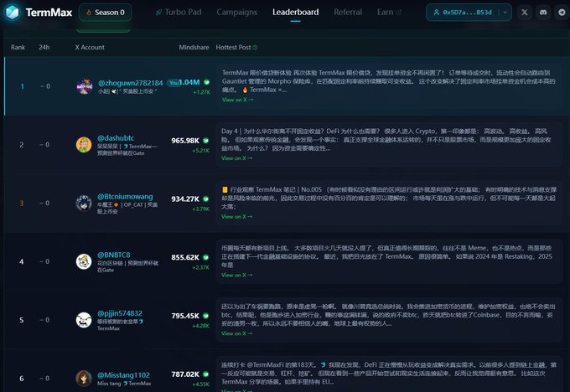The width and height of the screenshot is (570, 392).
Task: Click wallet address 0x5D7a...B53d
Action: tap(467, 13)
